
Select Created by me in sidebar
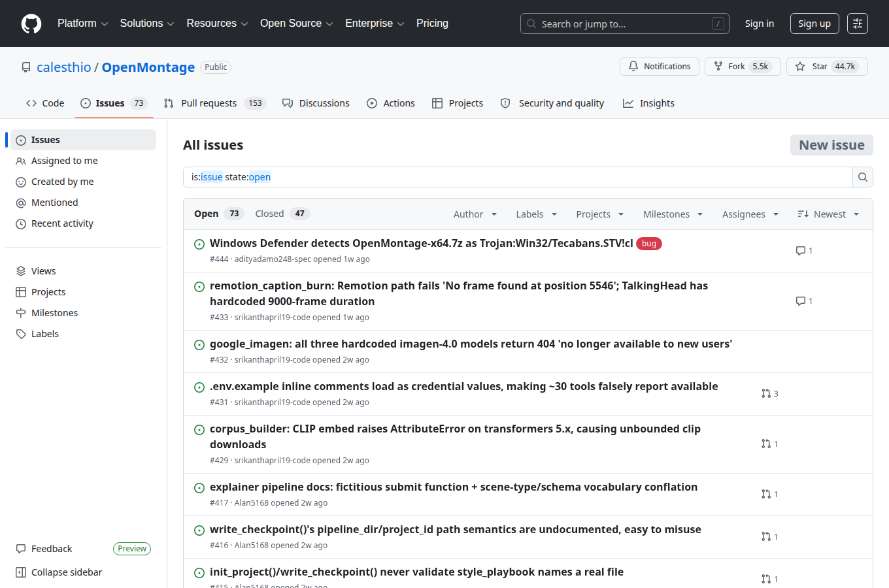84,182
